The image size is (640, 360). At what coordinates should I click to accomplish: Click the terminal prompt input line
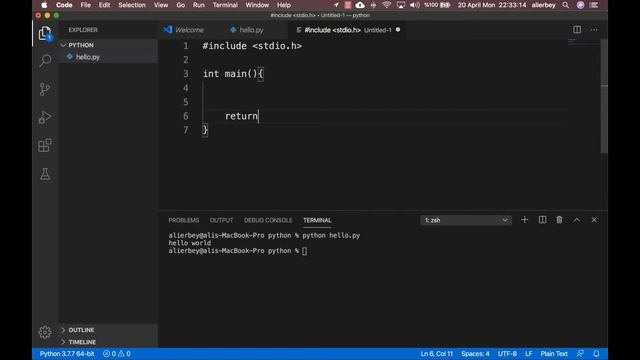[x=238, y=251]
